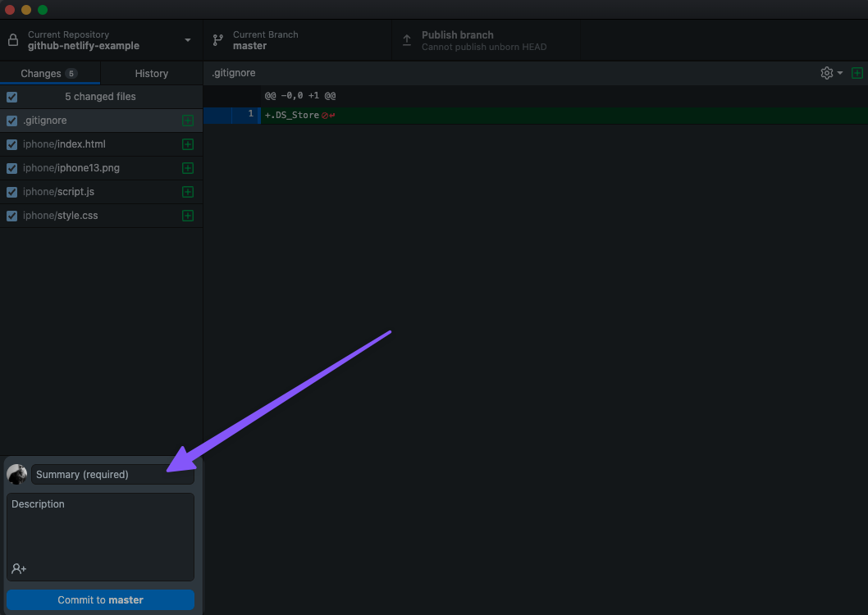Switch to the Changes tab
Image resolution: width=868 pixels, height=615 pixels.
[x=50, y=74]
